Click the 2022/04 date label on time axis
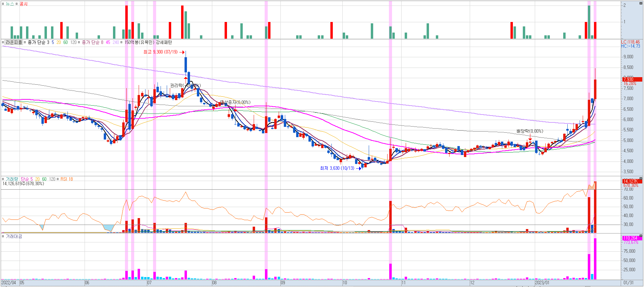This screenshot has height=287, width=644. pos(9,283)
